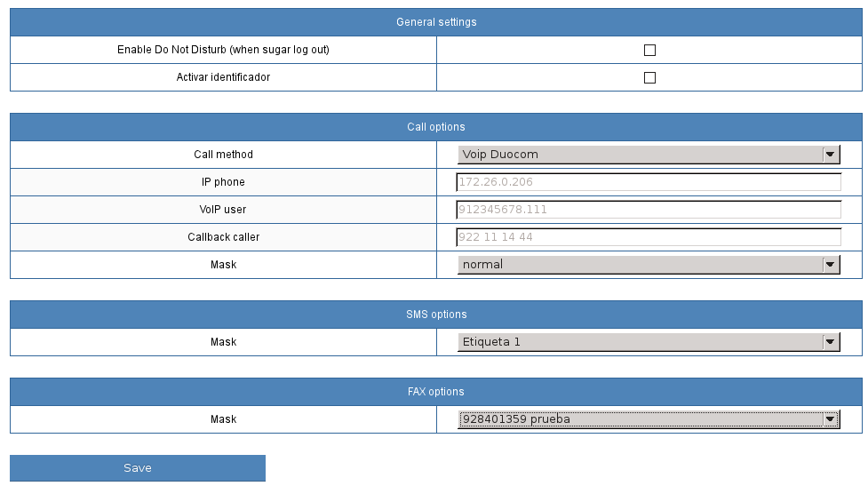Enable the Do Not Disturb checkbox

click(649, 51)
